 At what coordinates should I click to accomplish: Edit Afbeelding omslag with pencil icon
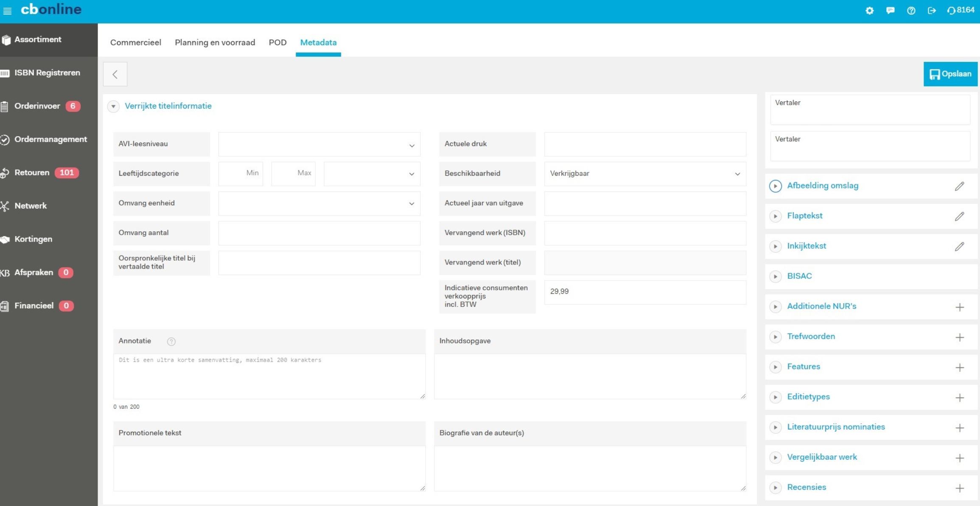point(959,186)
